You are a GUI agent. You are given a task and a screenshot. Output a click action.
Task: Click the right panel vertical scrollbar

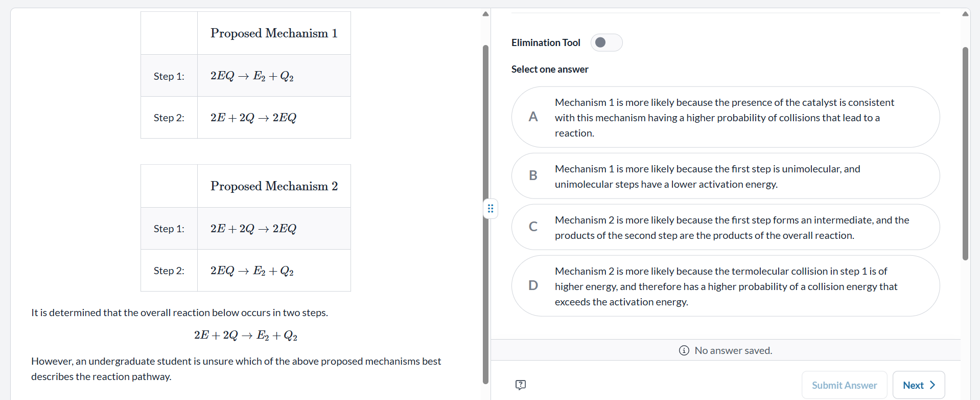(x=965, y=153)
